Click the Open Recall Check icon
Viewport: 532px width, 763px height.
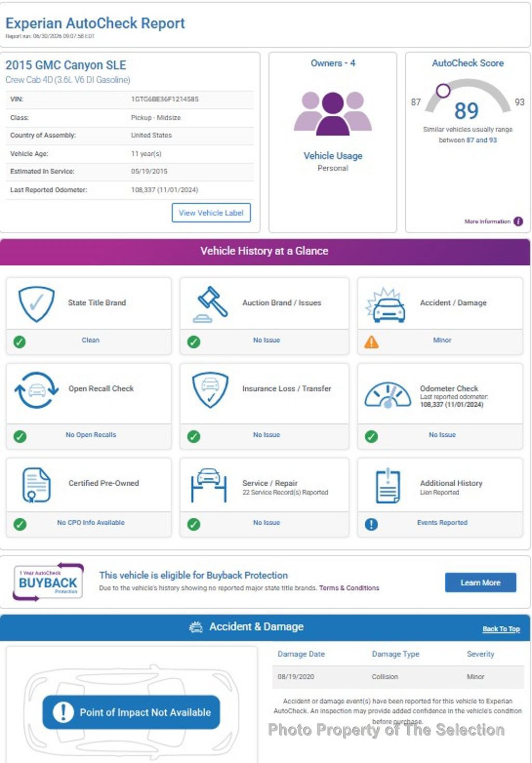pos(36,390)
